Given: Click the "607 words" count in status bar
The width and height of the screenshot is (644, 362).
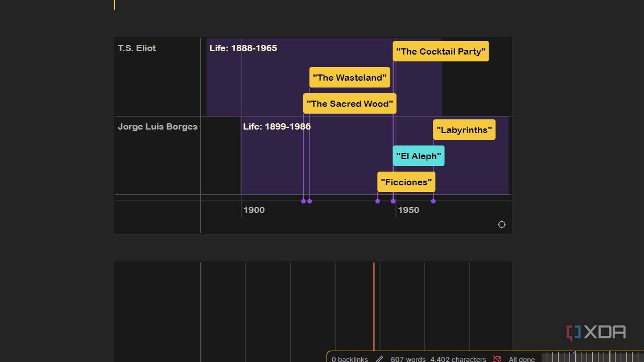Looking at the screenshot, I should pyautogui.click(x=408, y=359).
